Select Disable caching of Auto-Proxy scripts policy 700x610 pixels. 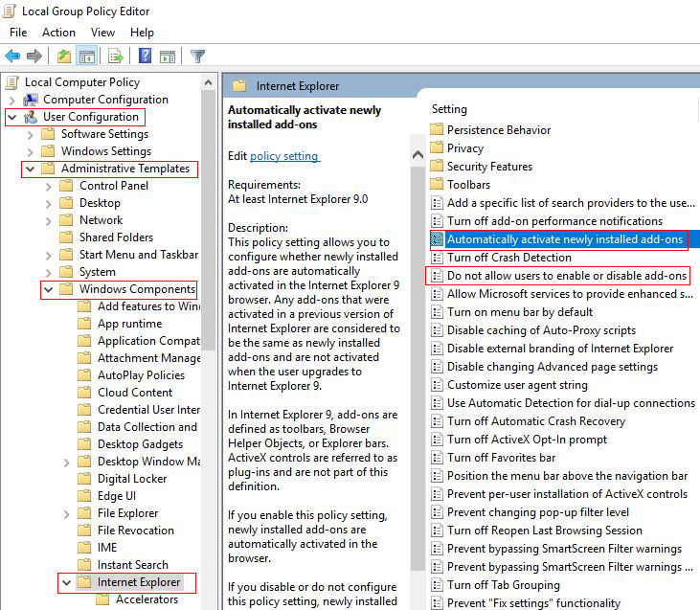click(541, 330)
